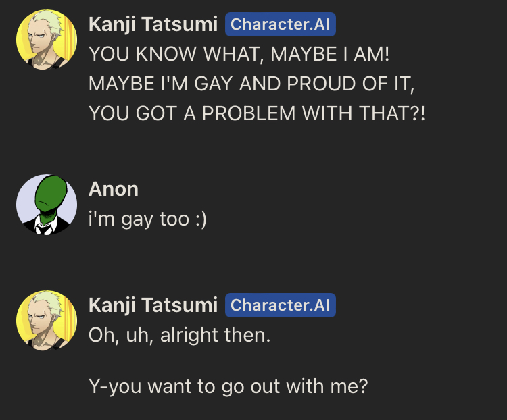This screenshot has width=507, height=420.
Task: Click the line 'Y-you want to go out with me?'
Action: click(x=228, y=387)
